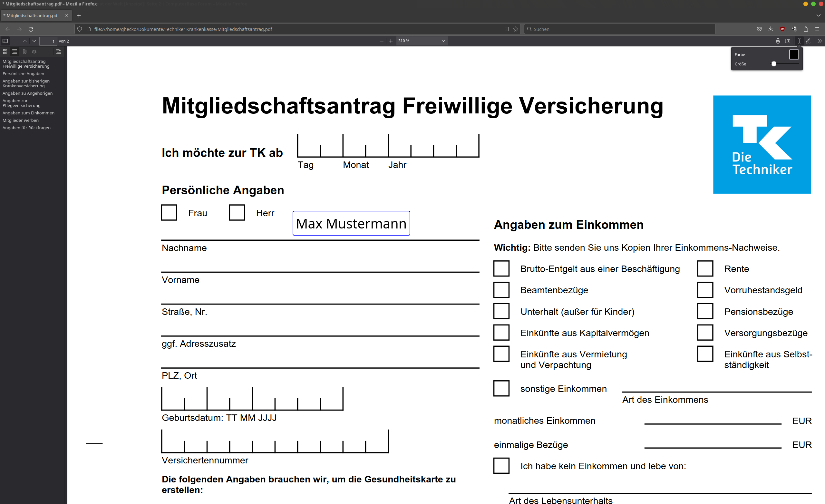Screen dimensions: 825x504
Task: Open the Persönliche Angaben outline entry
Action: tap(24, 73)
